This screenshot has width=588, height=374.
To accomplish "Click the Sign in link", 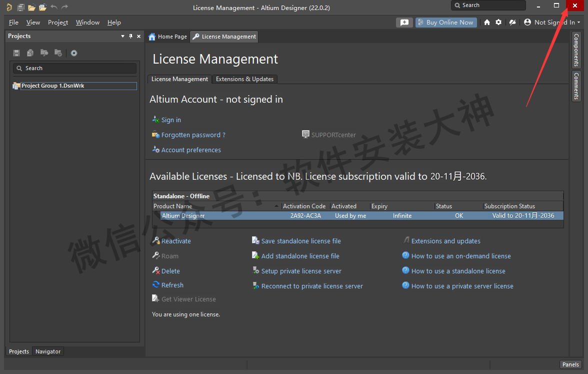I will pos(171,120).
